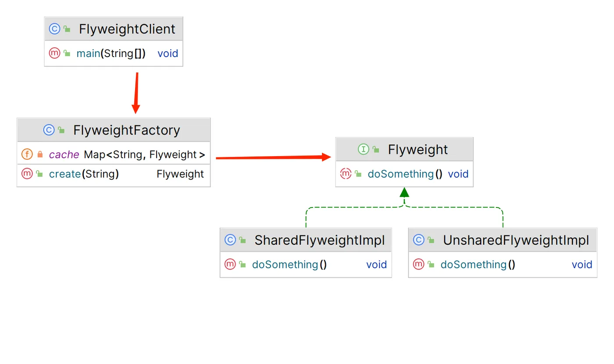Screen dimensions: 614x364
Task: Click the class icon beside FlyweightClient
Action: click(54, 29)
